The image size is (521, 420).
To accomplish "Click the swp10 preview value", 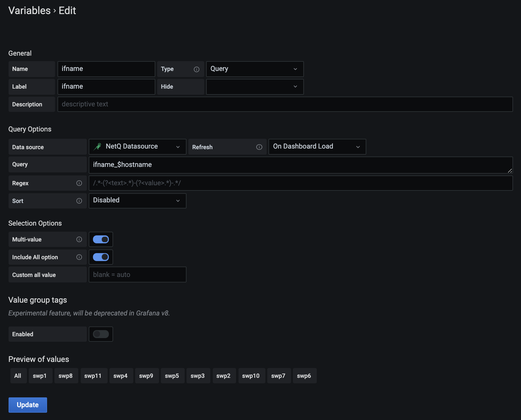I will coord(251,376).
